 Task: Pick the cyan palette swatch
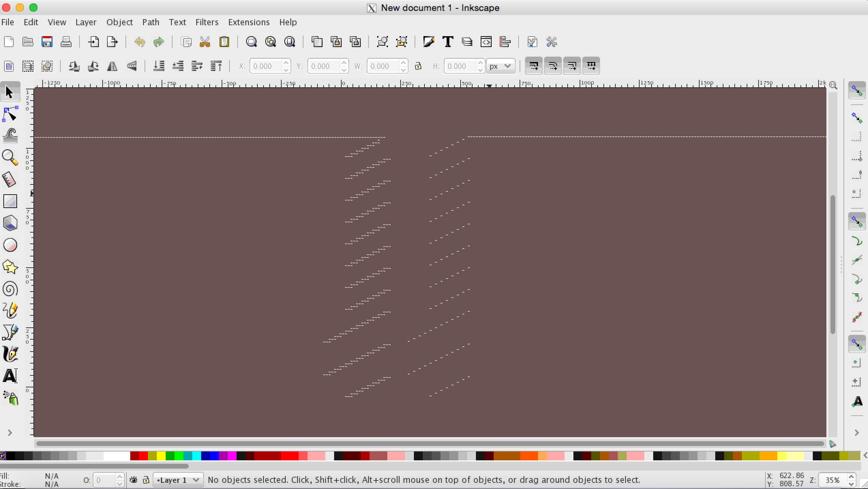[x=197, y=456]
